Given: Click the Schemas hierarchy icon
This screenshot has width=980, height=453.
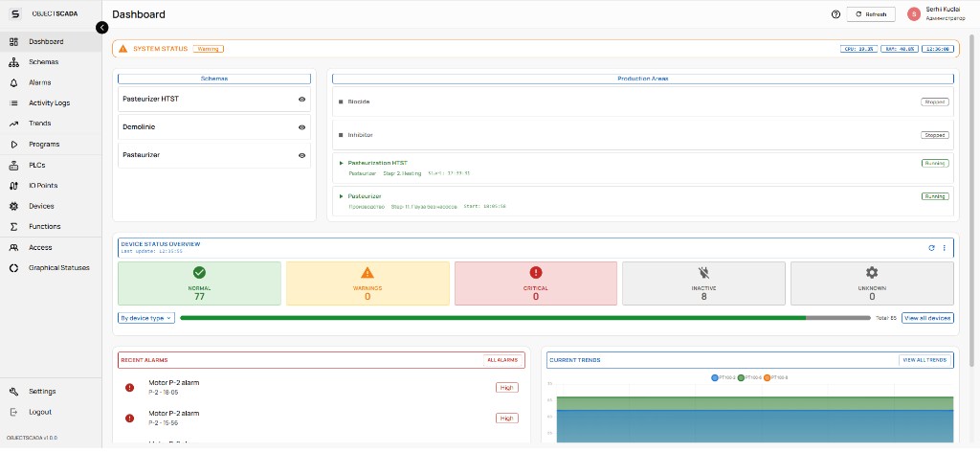Looking at the screenshot, I should (13, 62).
